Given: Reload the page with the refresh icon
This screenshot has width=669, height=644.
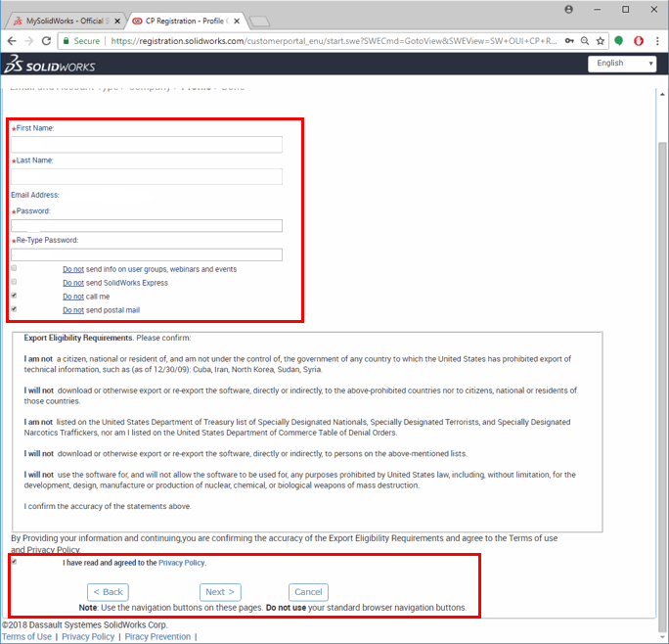Looking at the screenshot, I should tap(47, 41).
